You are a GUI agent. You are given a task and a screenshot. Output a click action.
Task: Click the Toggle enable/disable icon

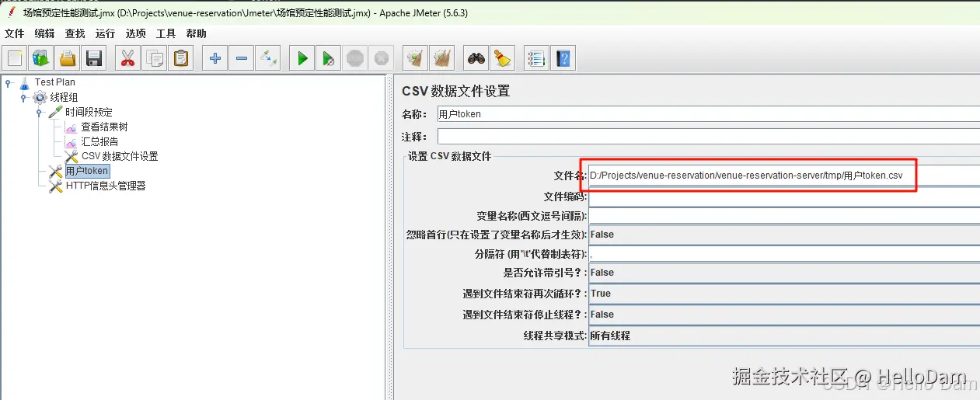[x=268, y=58]
